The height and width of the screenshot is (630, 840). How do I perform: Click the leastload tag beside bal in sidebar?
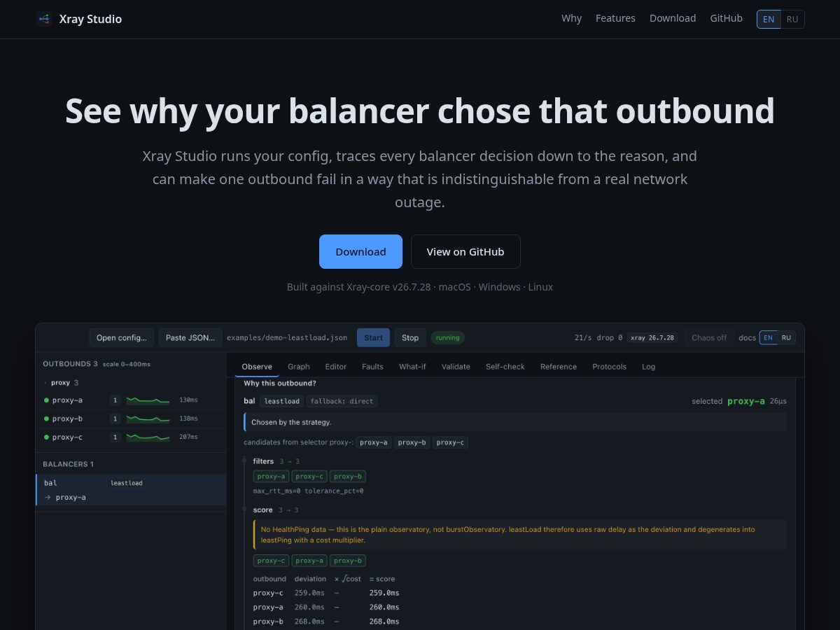127,483
